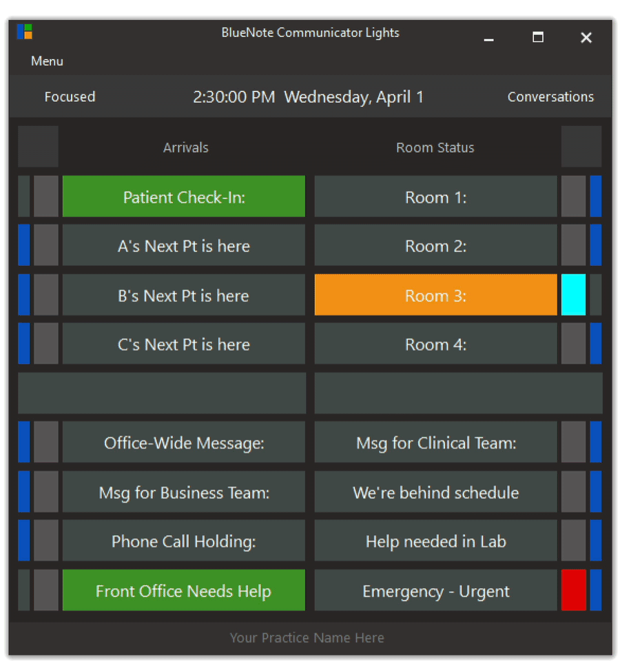The height and width of the screenshot is (672, 620).
Task: Click blue indicator left of Msg for Business Team
Action: (24, 492)
